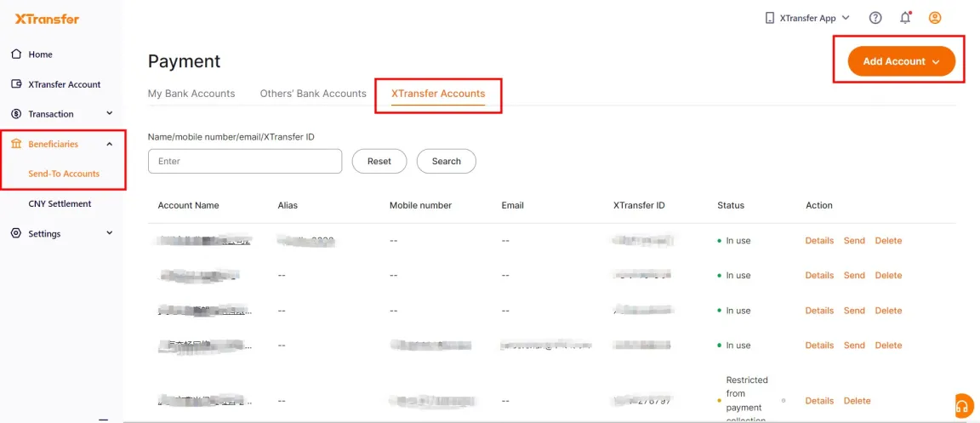This screenshot has height=423, width=980.
Task: Click the XTransfer ID column header
Action: pyautogui.click(x=639, y=205)
